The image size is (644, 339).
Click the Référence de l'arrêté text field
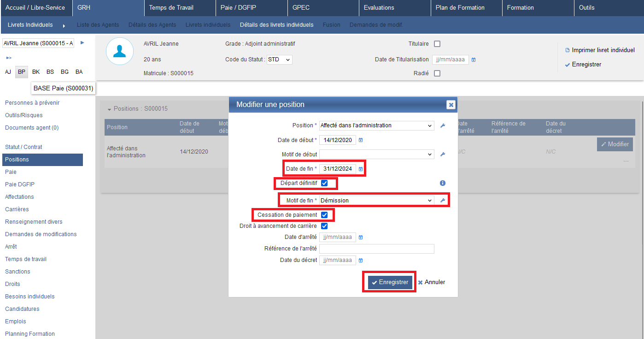click(376, 249)
